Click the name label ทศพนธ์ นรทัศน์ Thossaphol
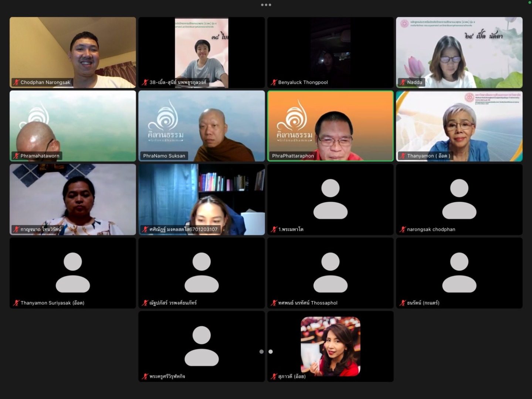Image resolution: width=532 pixels, height=399 pixels. (308, 303)
